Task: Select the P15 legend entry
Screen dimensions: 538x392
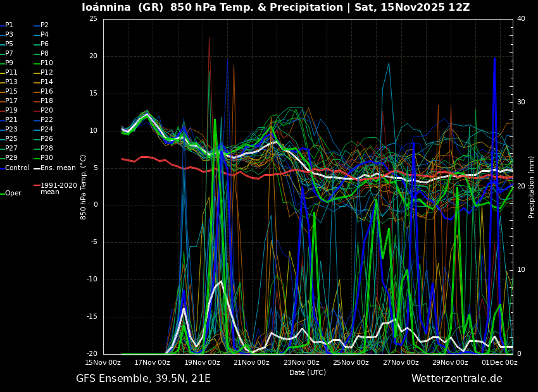Action: pos(11,92)
